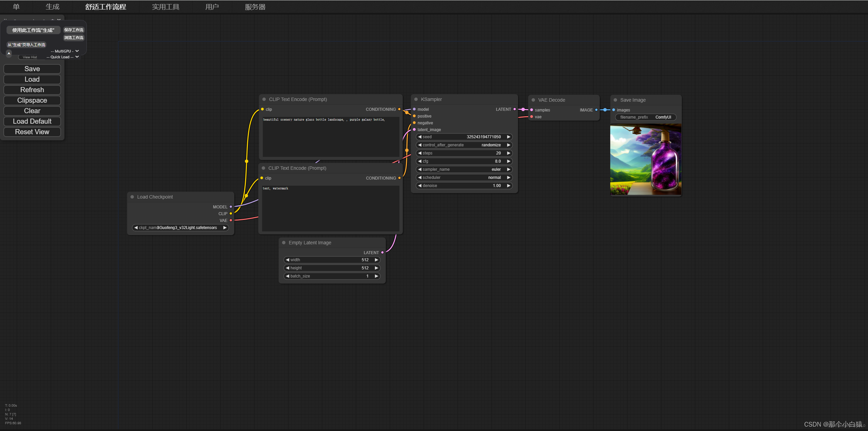Open the 服务器 tab
This screenshot has width=868, height=431.
click(x=255, y=7)
